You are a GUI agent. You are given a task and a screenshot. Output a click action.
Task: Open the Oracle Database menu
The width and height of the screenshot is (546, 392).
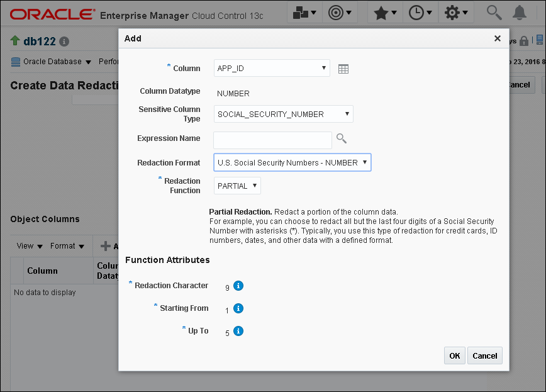click(x=51, y=62)
